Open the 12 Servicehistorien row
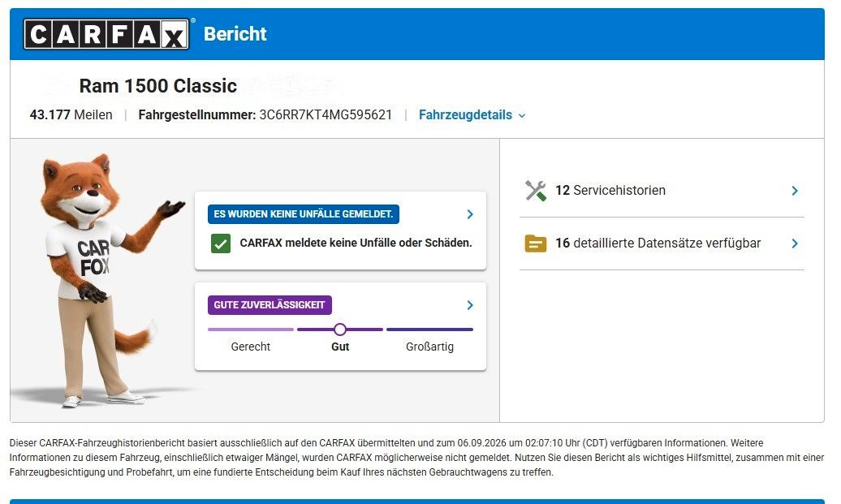 point(662,191)
